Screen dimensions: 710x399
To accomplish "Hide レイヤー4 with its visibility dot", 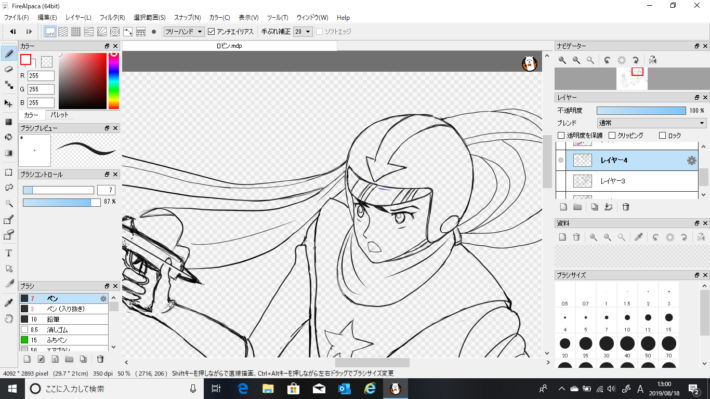I will tap(561, 160).
